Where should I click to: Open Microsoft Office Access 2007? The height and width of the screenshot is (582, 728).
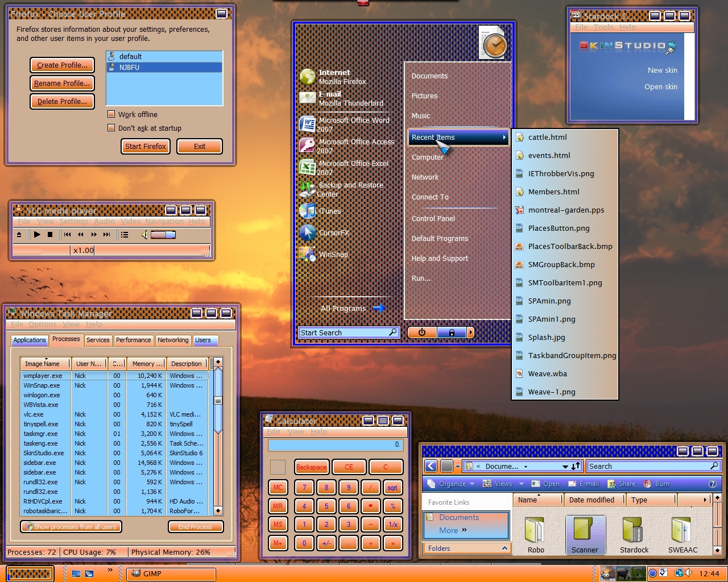[x=347, y=146]
